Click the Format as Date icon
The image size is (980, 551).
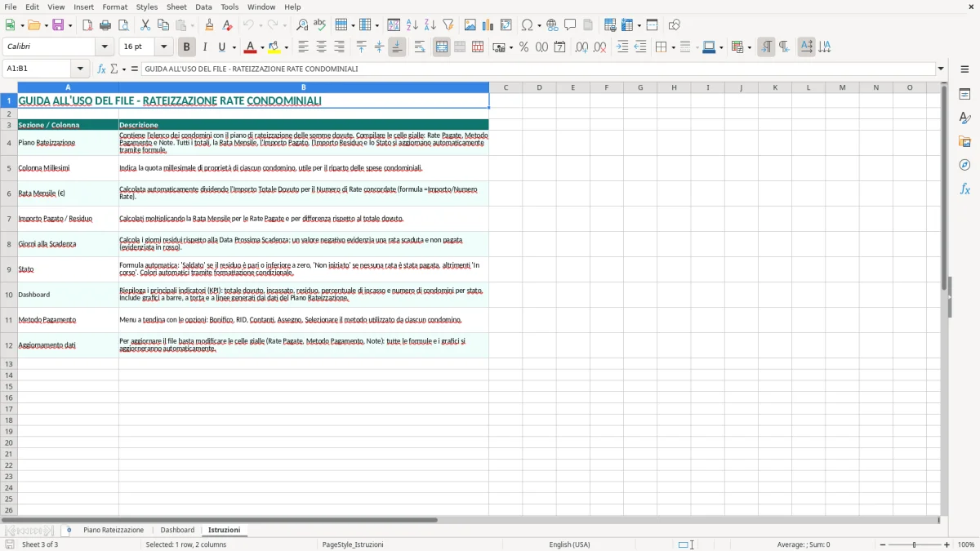coord(559,47)
